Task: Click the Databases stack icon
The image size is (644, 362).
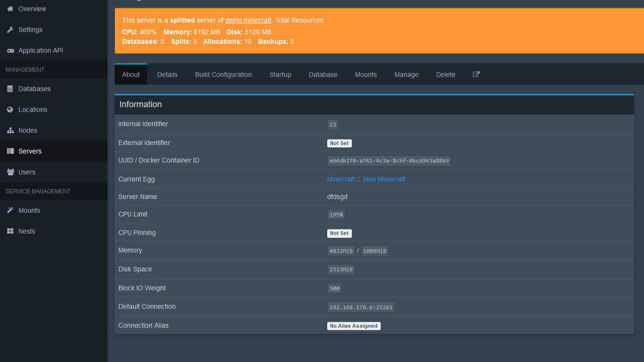Action: (x=10, y=89)
